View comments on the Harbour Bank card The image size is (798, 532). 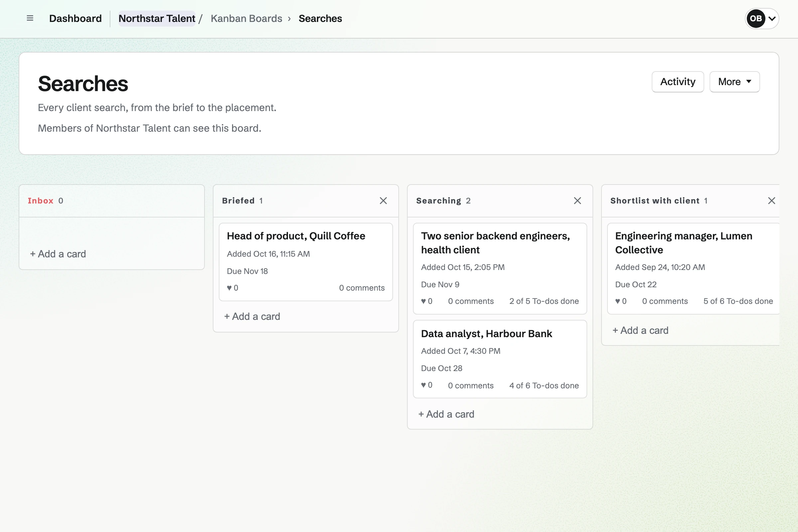pyautogui.click(x=470, y=385)
